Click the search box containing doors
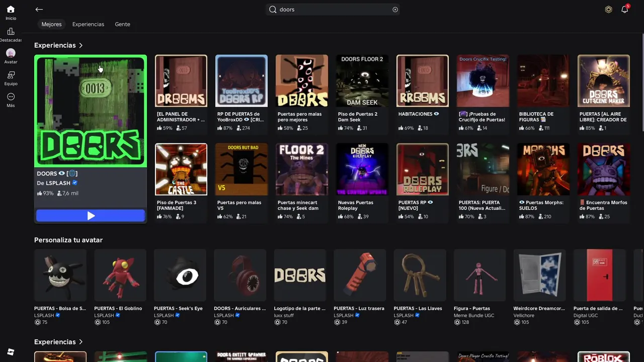The height and width of the screenshot is (362, 644). pos(333,10)
